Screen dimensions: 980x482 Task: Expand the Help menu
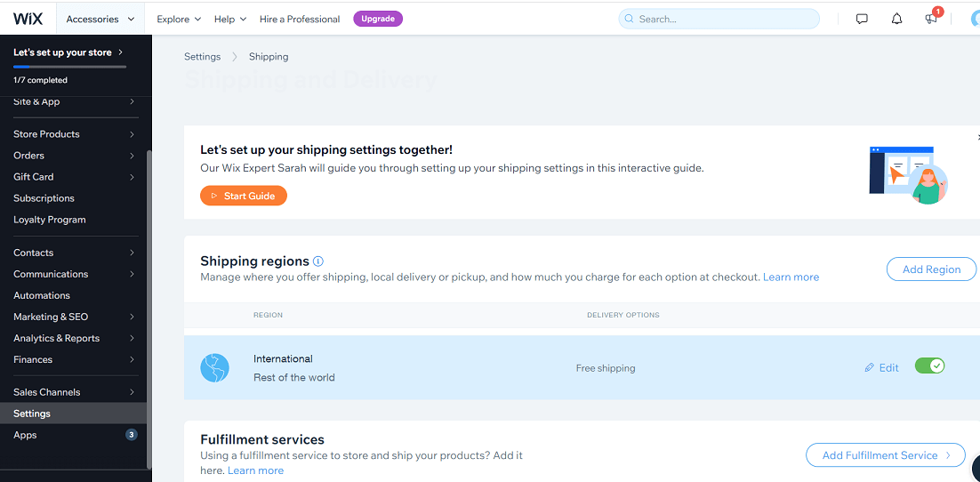click(x=230, y=19)
